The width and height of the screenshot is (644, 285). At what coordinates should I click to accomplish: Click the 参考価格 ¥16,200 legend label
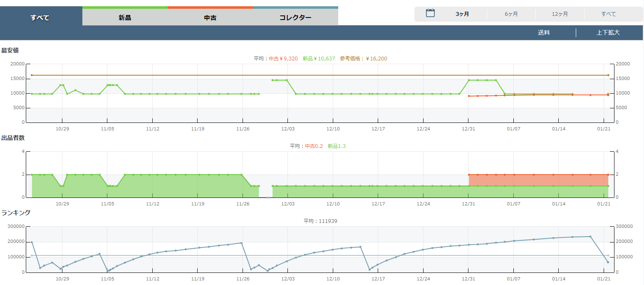tap(363, 59)
